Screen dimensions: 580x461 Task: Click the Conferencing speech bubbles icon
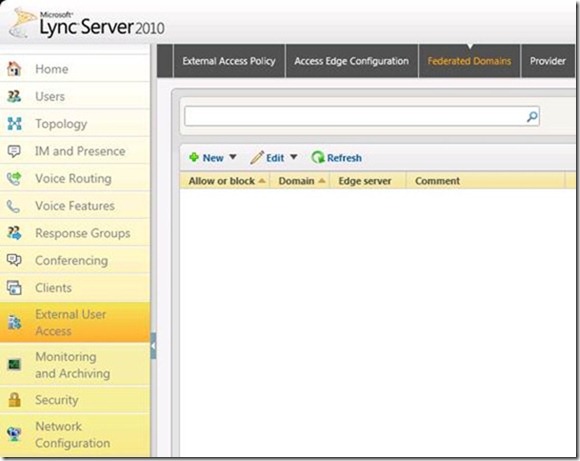[x=14, y=260]
